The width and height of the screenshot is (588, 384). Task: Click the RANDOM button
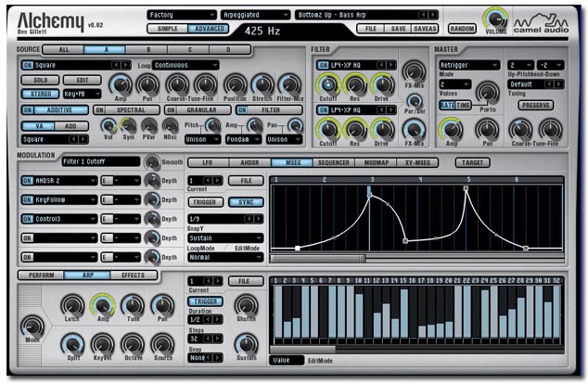point(462,29)
